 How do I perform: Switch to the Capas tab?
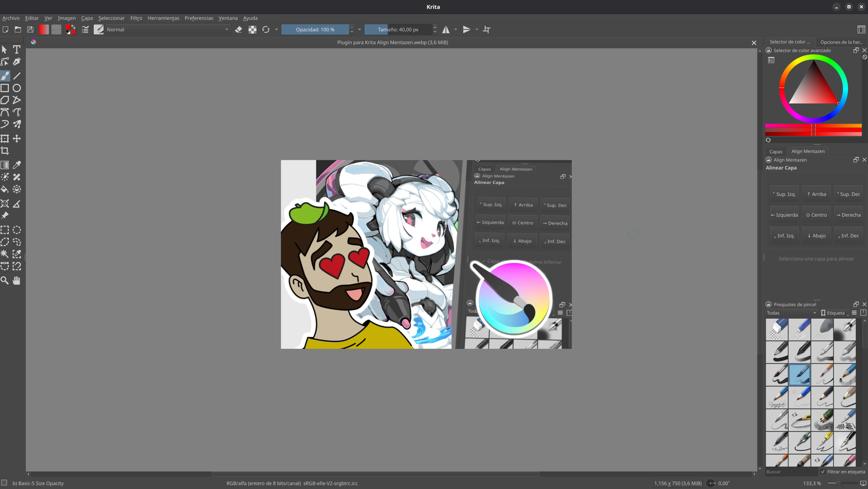pyautogui.click(x=776, y=151)
